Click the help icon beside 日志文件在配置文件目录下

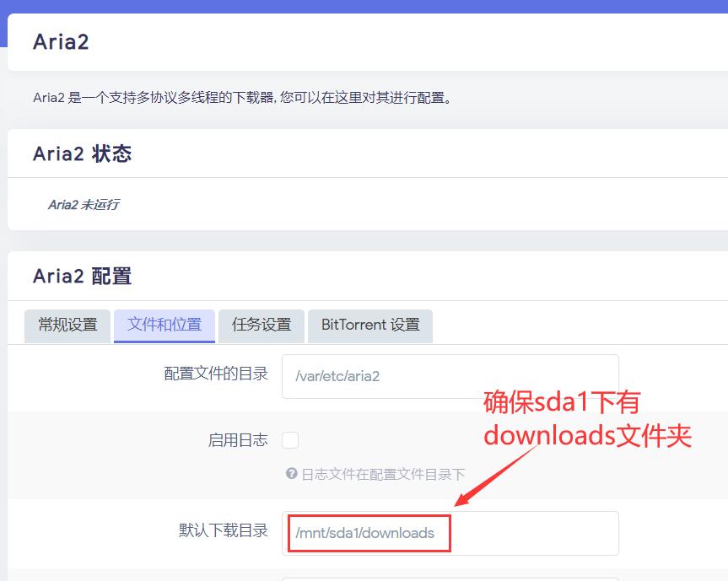click(292, 474)
